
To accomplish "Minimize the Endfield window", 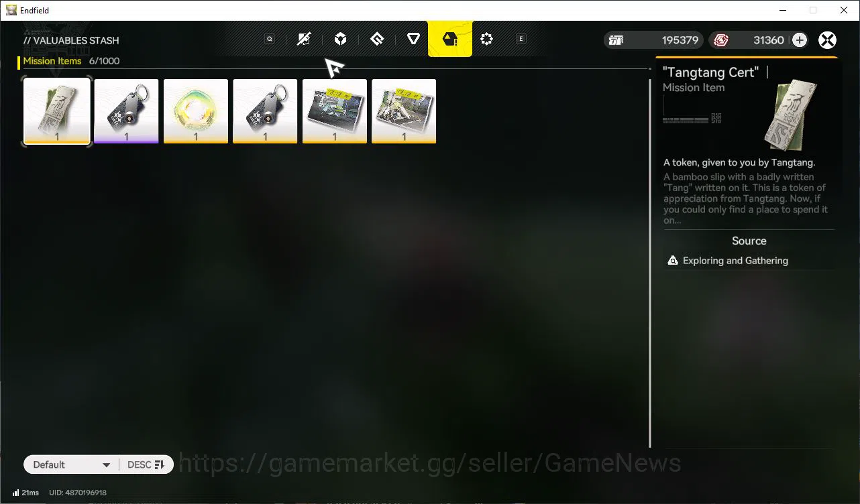I will coord(782,10).
